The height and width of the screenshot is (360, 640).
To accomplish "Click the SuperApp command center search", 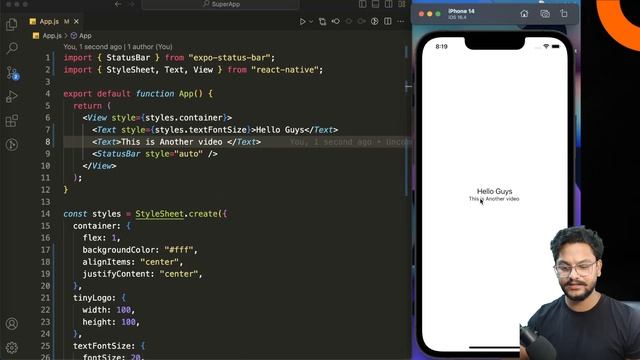I will coord(220,4).
